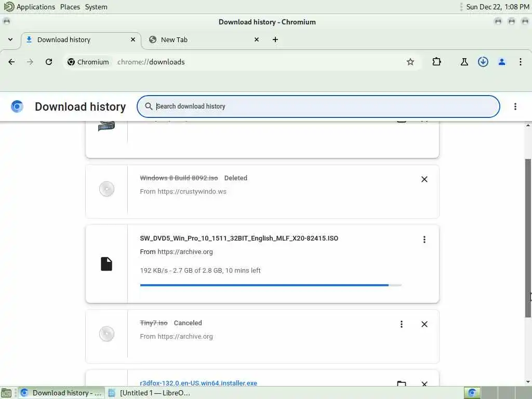Click the chrome://downloads address bar

point(243,62)
